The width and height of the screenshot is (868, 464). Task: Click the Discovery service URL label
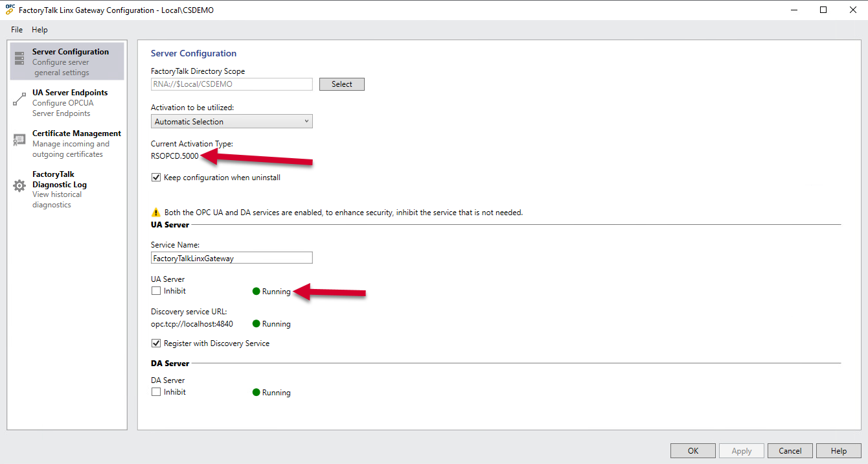[x=189, y=312]
